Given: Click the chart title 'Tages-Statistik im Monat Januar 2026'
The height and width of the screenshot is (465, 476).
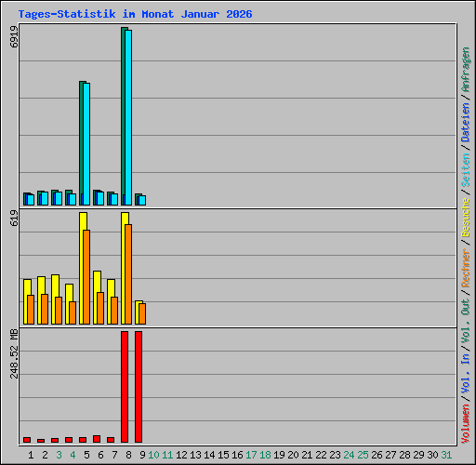Looking at the screenshot, I should pos(135,14).
